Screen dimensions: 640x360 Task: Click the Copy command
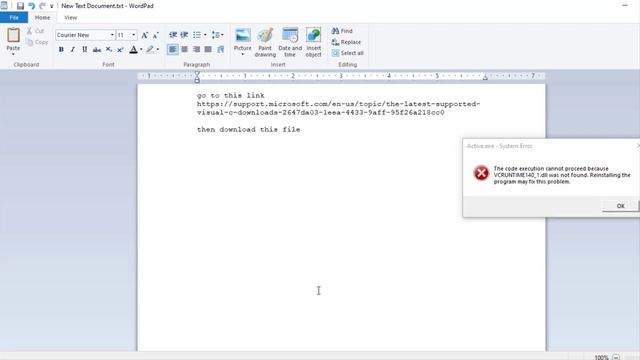(x=37, y=42)
